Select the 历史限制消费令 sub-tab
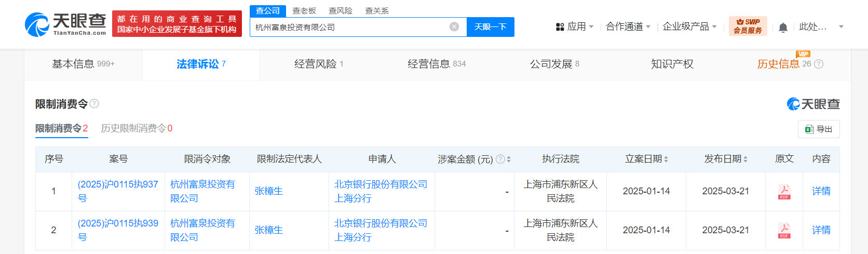The image size is (868, 254). (x=137, y=128)
